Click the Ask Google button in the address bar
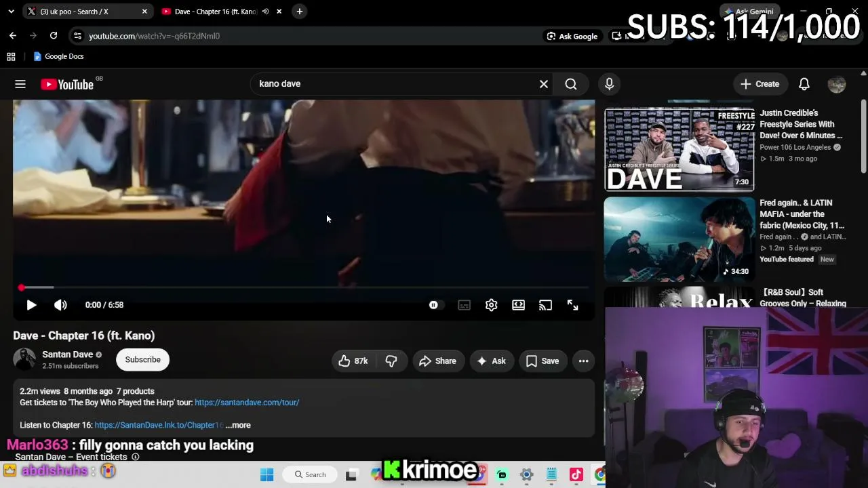 click(572, 36)
